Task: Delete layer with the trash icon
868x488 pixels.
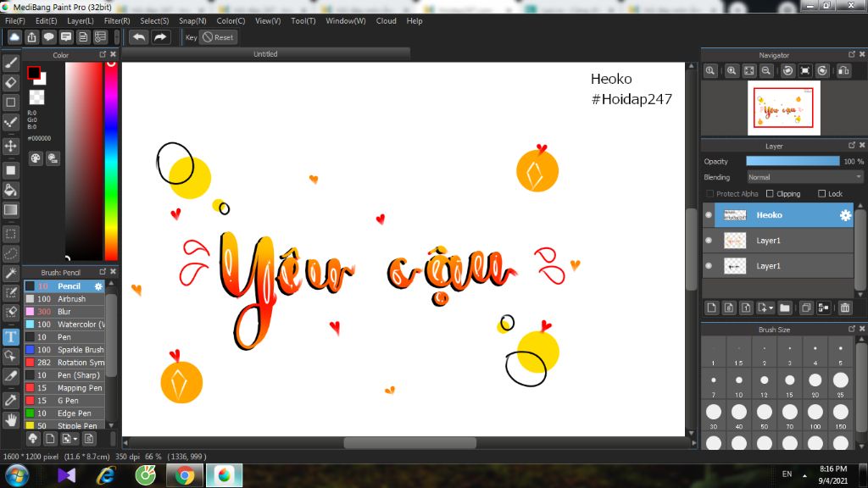Action: coord(845,308)
